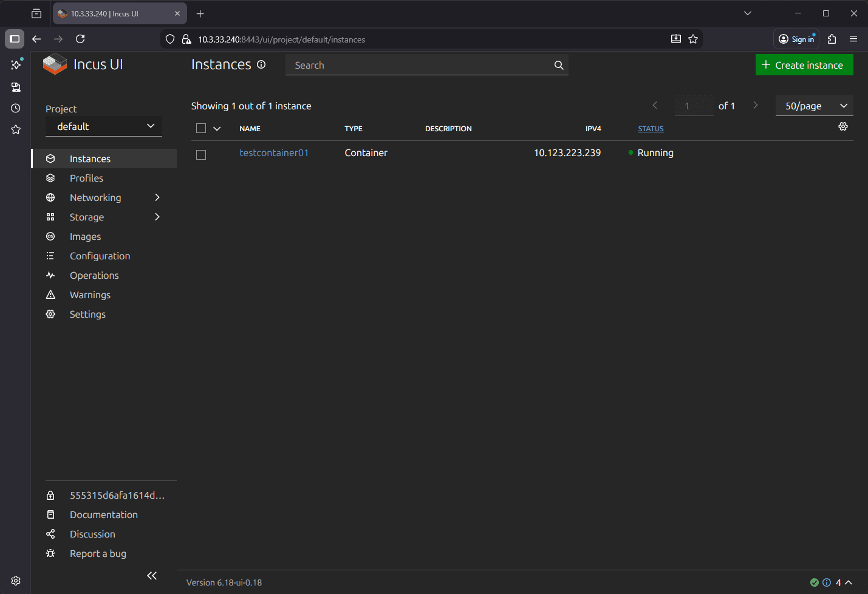This screenshot has height=594, width=868.
Task: Select the testcontainer01 row checkbox
Action: coord(201,154)
